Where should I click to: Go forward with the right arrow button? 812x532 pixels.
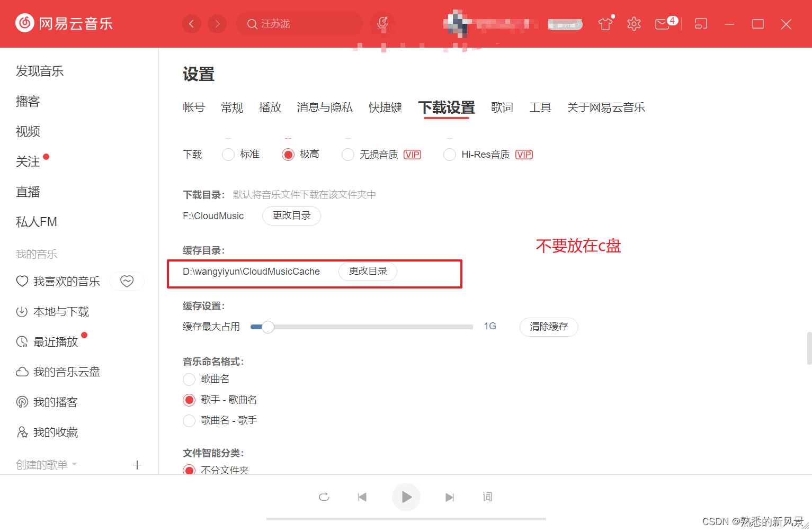pos(217,24)
